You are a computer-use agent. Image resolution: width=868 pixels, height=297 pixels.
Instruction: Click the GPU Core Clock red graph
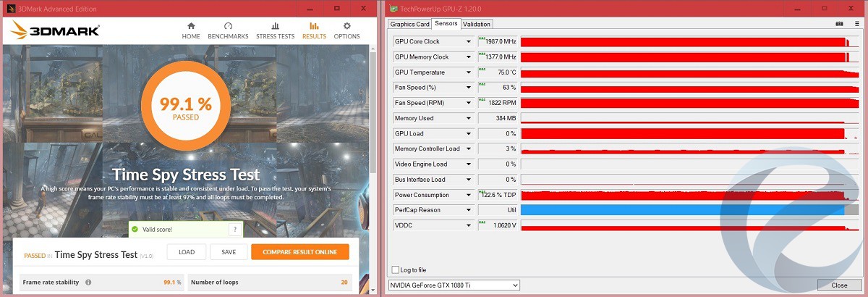689,41
